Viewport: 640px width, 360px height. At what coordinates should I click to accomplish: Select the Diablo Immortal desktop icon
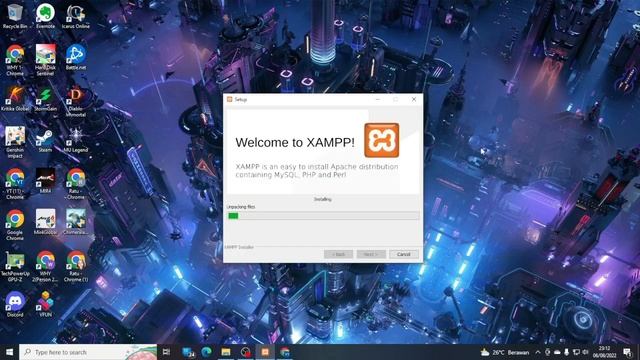(x=76, y=102)
